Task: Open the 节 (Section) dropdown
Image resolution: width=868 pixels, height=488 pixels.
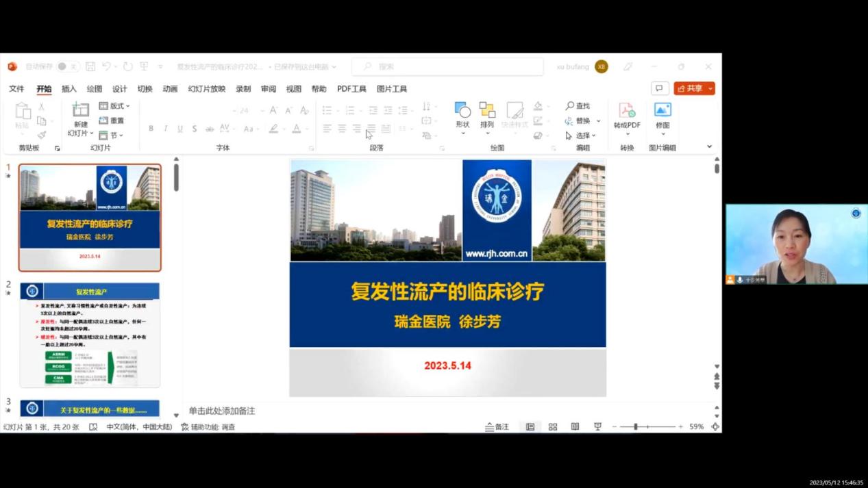Action: click(x=112, y=135)
